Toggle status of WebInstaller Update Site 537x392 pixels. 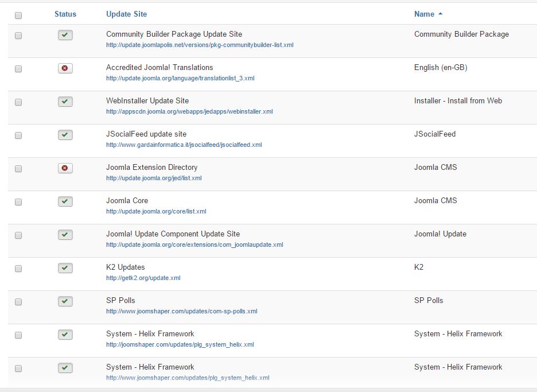65,102
